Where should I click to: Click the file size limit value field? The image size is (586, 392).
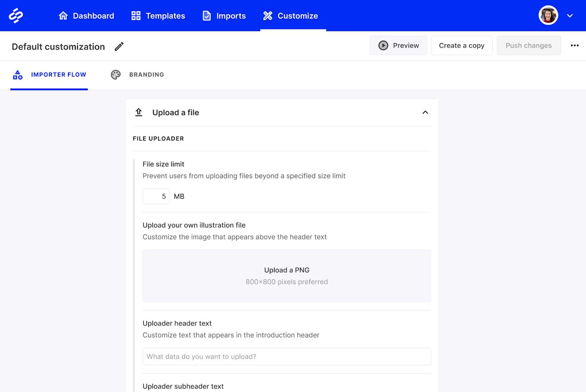click(x=156, y=196)
